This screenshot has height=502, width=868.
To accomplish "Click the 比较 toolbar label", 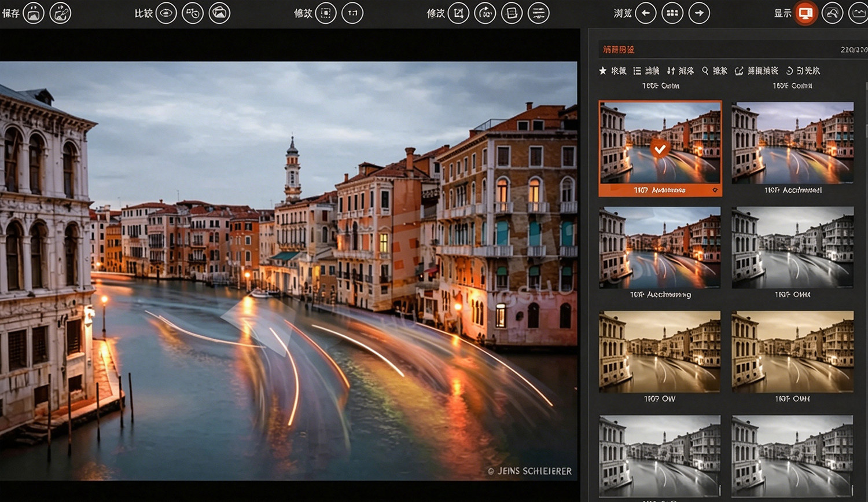I will tap(144, 13).
